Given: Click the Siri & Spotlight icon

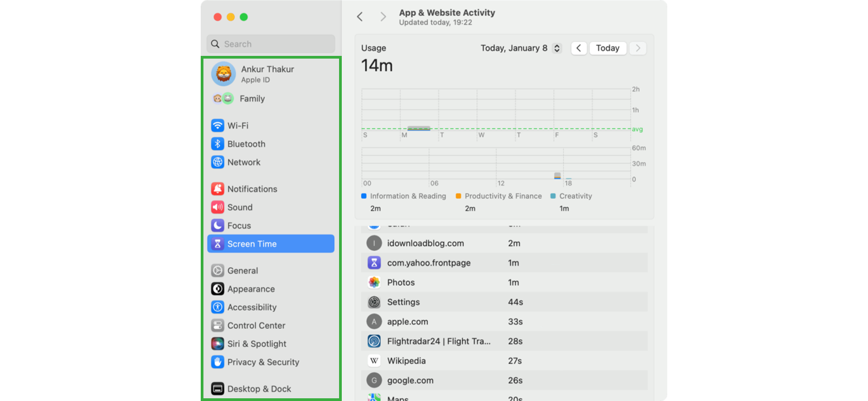Looking at the screenshot, I should pyautogui.click(x=218, y=343).
